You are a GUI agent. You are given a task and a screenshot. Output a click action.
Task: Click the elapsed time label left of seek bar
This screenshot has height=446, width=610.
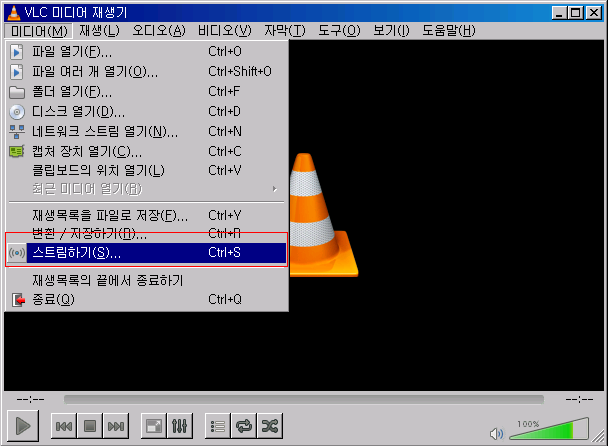(30, 400)
